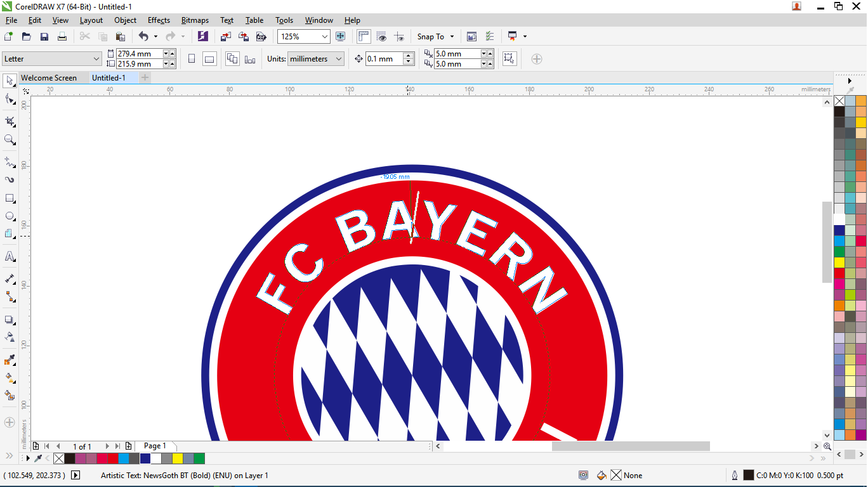The image size is (868, 487).
Task: Activate the Text tool
Action: [x=10, y=257]
